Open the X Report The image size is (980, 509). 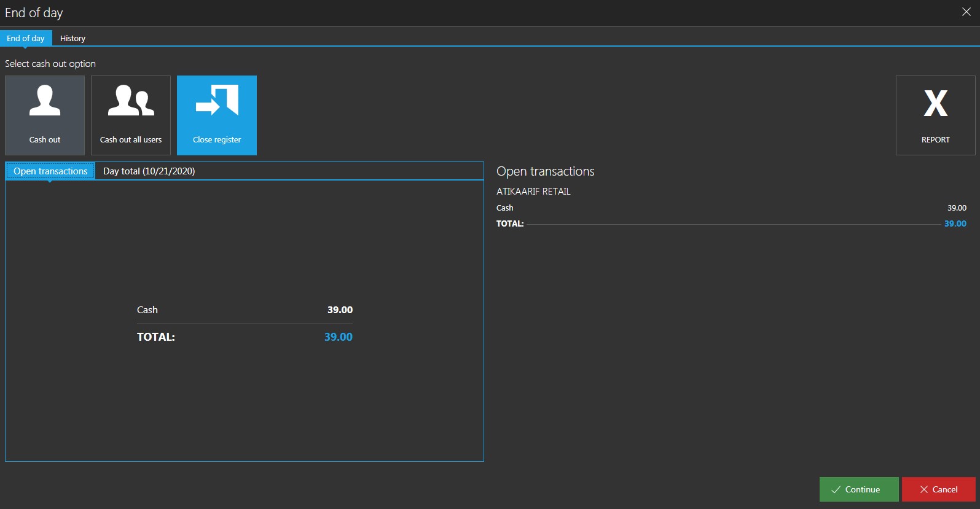[935, 115]
